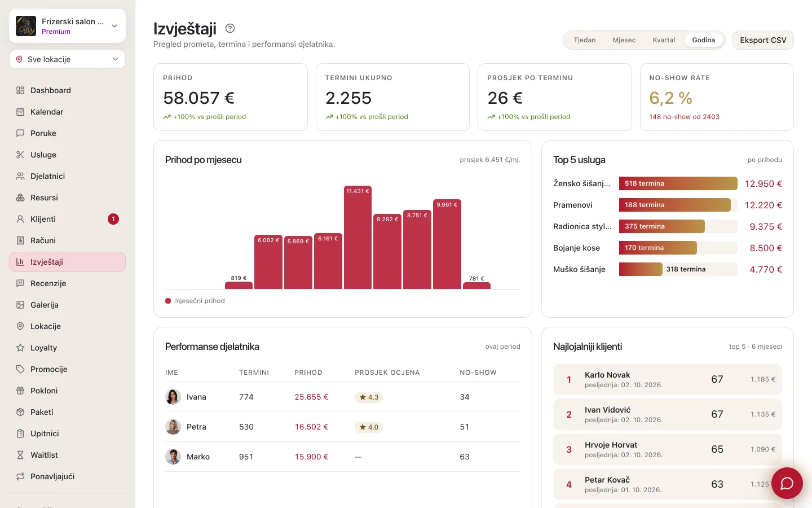Open Usluge scissors menu item
This screenshot has width=812, height=508.
(67, 155)
